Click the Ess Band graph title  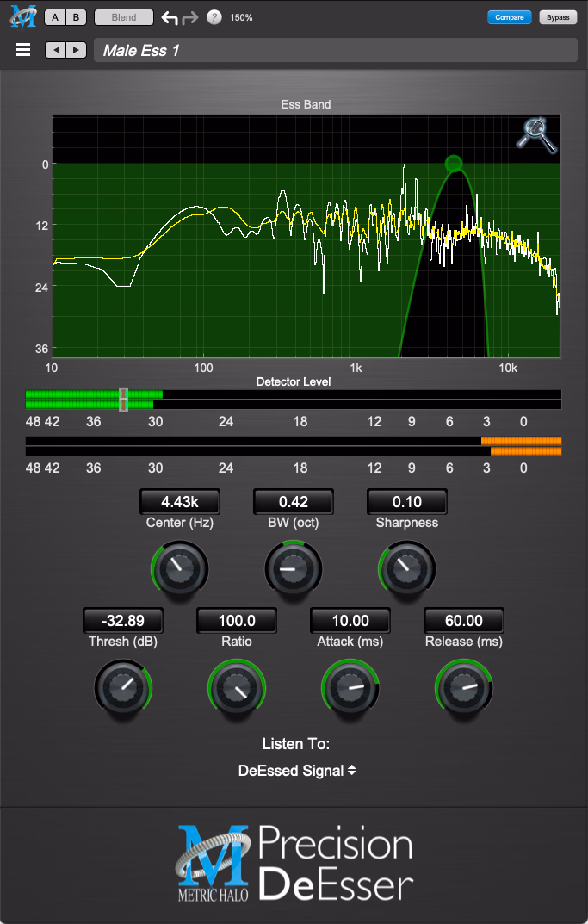coord(306,104)
